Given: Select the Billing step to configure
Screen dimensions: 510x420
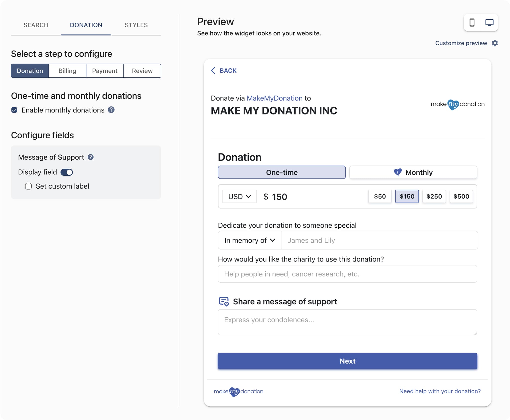Looking at the screenshot, I should click(67, 71).
